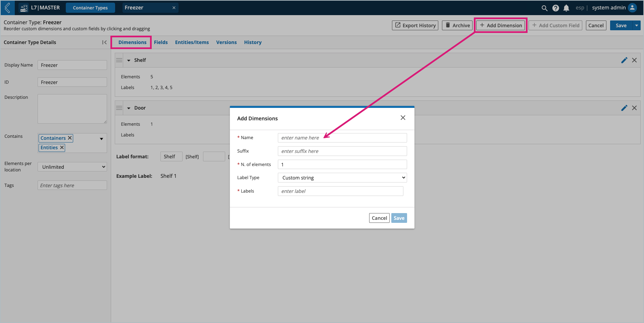Click the Export History button
Screen dimensions: 644x323
click(x=415, y=26)
